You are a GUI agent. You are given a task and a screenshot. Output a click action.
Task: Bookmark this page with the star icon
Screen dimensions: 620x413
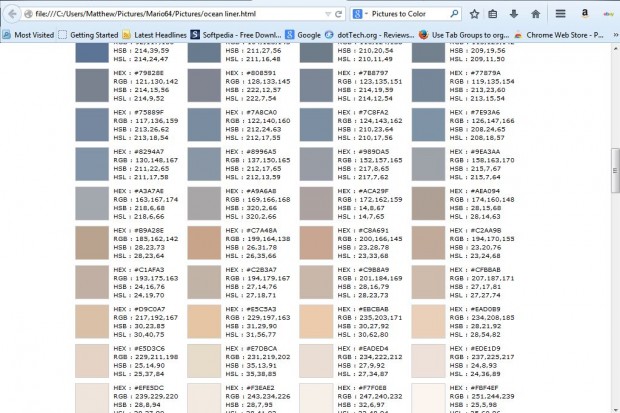(x=474, y=14)
